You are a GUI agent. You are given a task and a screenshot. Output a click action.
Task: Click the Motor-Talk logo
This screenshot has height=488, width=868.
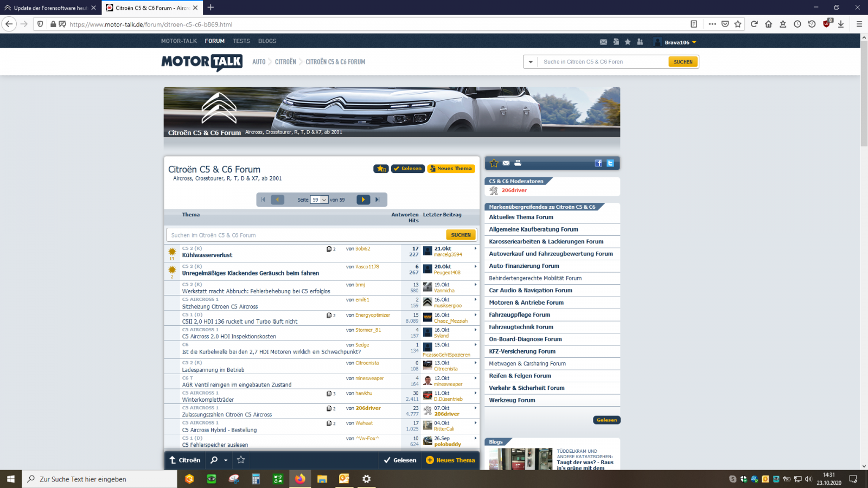point(202,62)
